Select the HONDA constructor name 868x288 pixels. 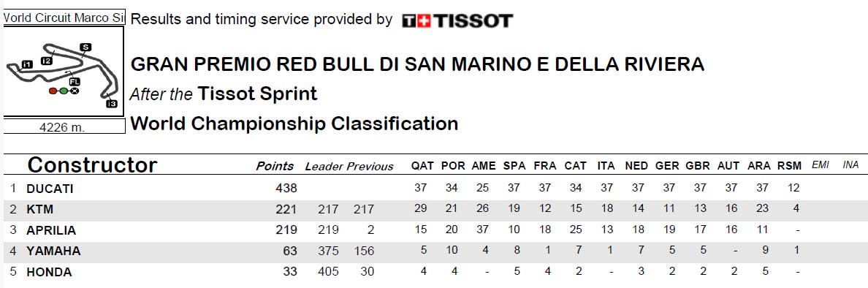point(49,273)
